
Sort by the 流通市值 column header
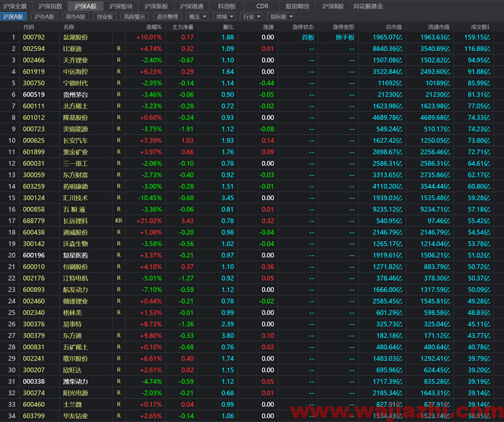click(438, 27)
